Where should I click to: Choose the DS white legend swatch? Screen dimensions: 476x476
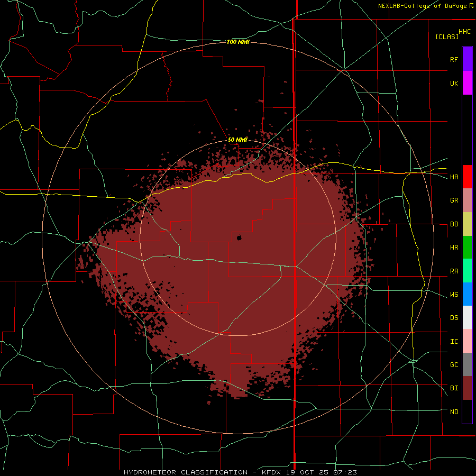pos(467,317)
